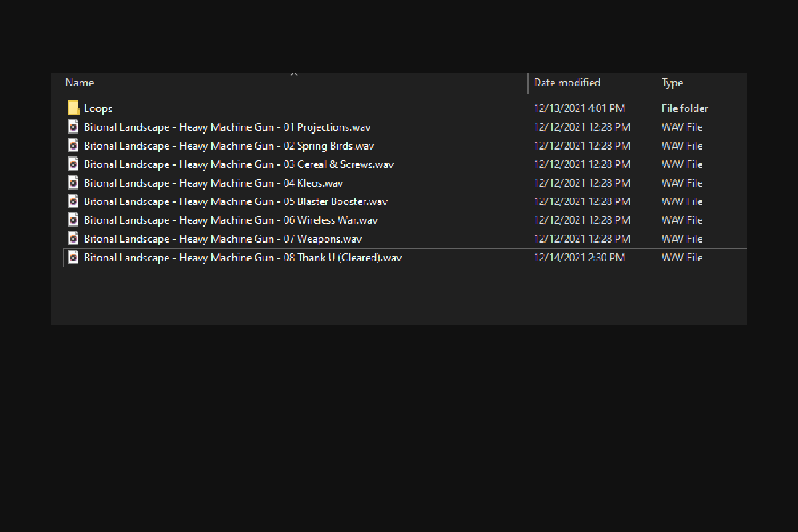This screenshot has height=532, width=798.
Task: Collapse sort arrow above Name column
Action: pyautogui.click(x=293, y=74)
